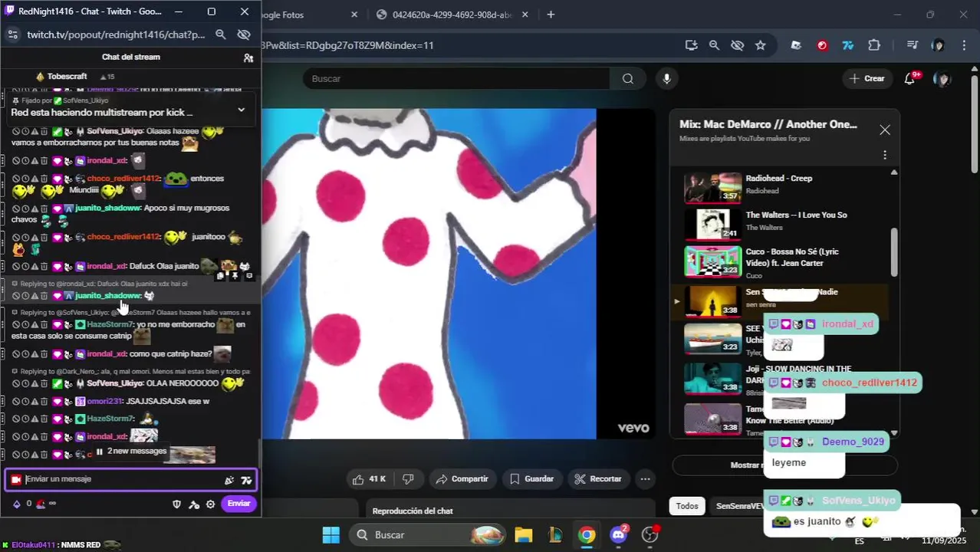Ban irondal_xd on the Dafuck message

coord(15,267)
